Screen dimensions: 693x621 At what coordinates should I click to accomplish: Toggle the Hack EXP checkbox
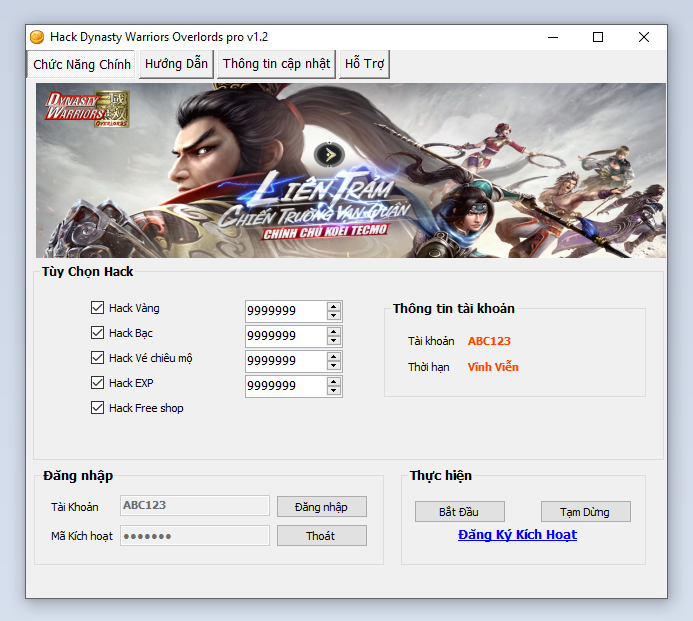[x=98, y=383]
